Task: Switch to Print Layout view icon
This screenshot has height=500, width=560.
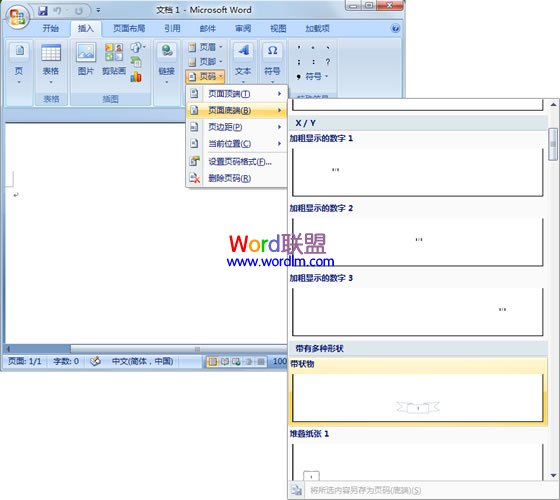Action: 213,362
